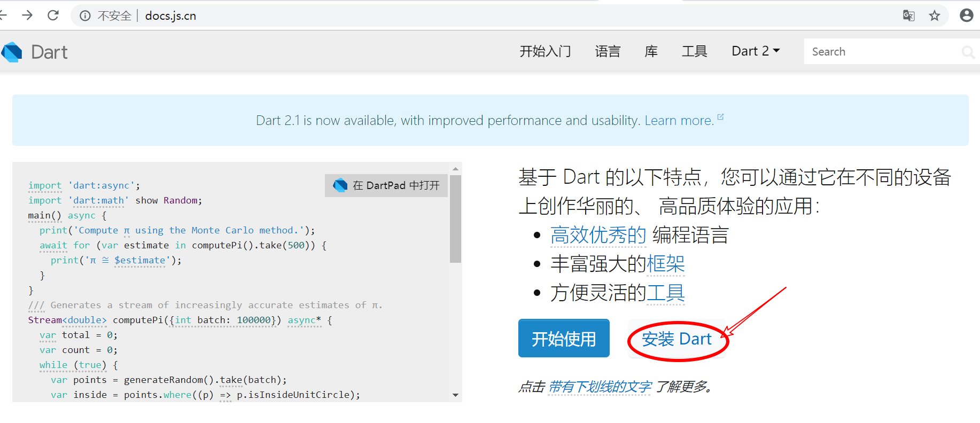The image size is (980, 423).
Task: Open the 工具 link in bullet list
Action: (666, 293)
